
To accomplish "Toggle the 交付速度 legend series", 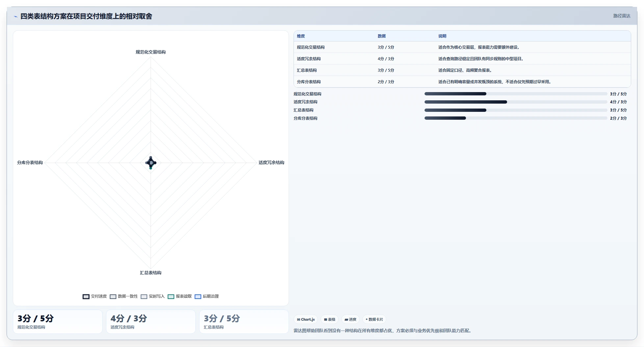I will point(95,296).
